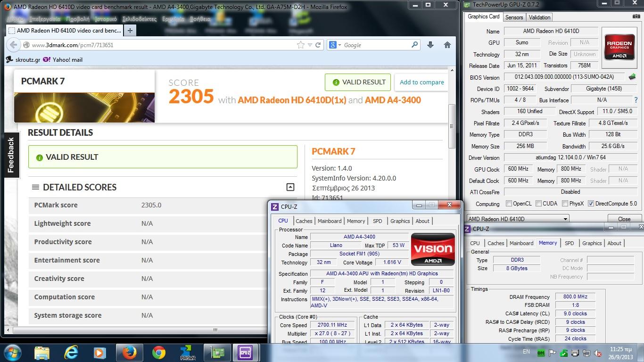Click the Radeon Graphics AMD logo
644x362 pixels.
tap(619, 47)
